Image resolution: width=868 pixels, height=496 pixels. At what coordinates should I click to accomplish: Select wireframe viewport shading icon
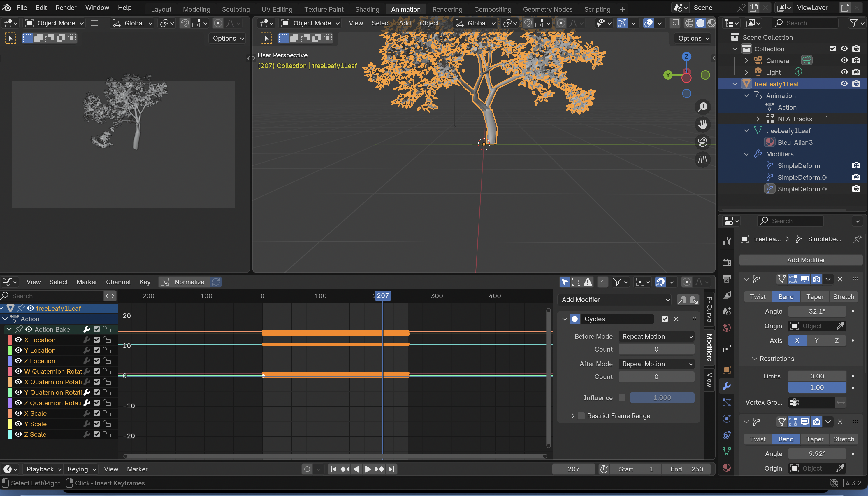pyautogui.click(x=689, y=23)
